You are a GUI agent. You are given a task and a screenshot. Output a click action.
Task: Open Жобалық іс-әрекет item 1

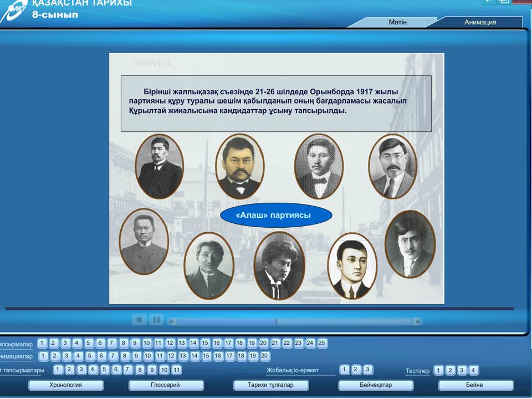pos(344,370)
